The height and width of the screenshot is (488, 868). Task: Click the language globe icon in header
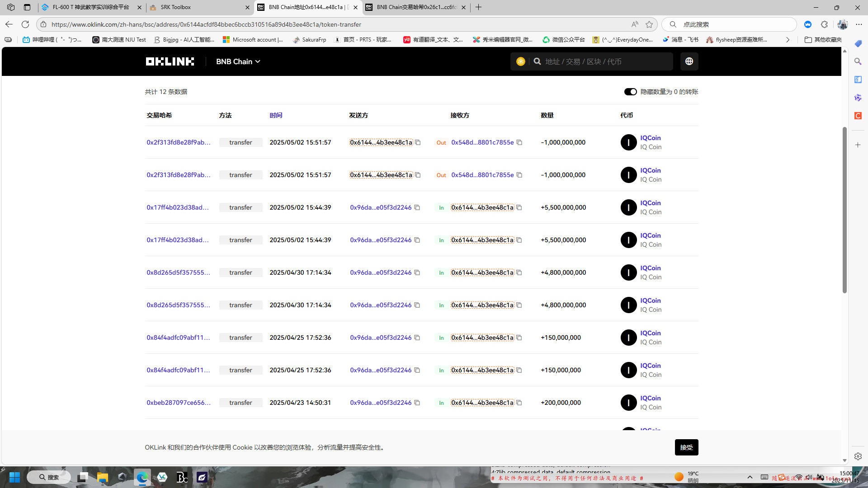(x=689, y=61)
